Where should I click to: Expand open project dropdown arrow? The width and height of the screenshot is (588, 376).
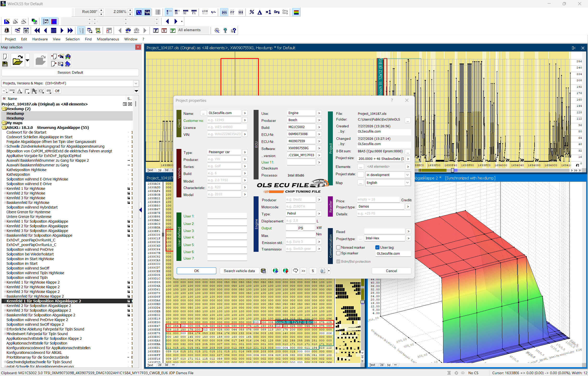(27, 60)
